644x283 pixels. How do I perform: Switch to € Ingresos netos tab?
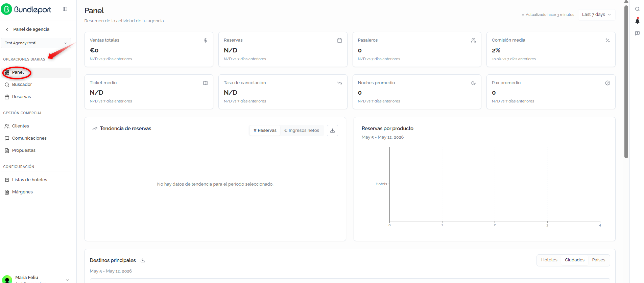point(302,131)
